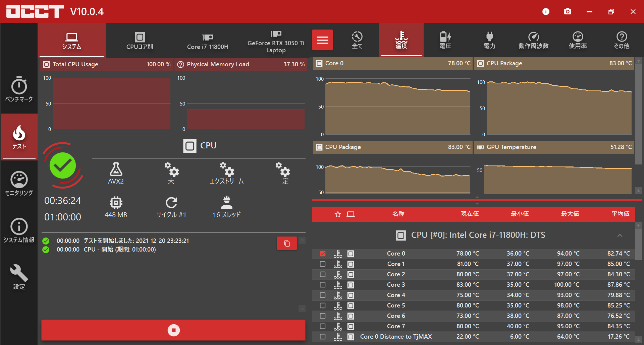Open システム情報 system info section

coord(19,230)
